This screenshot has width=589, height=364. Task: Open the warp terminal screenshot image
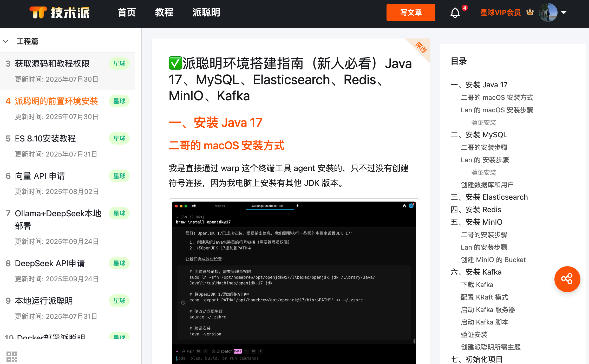(294, 281)
